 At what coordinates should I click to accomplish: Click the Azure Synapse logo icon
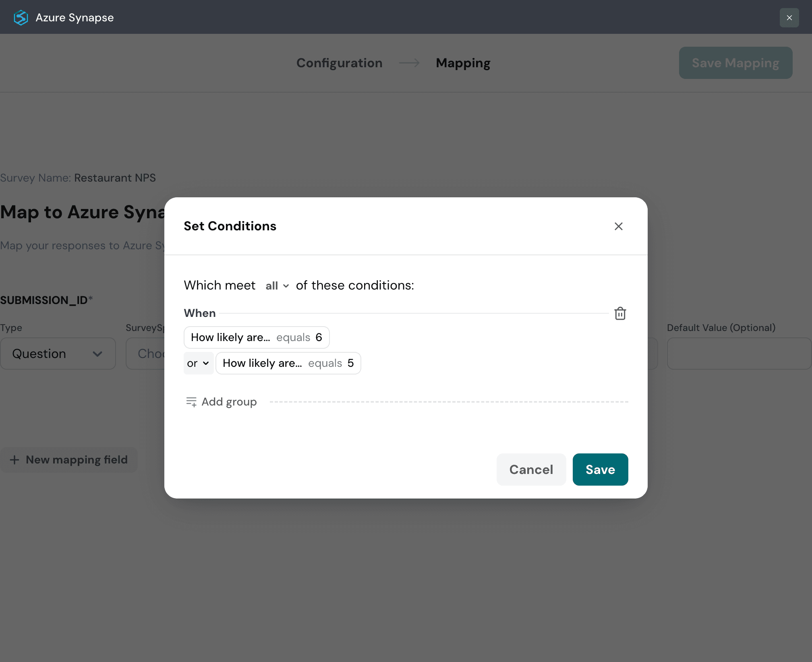(21, 17)
